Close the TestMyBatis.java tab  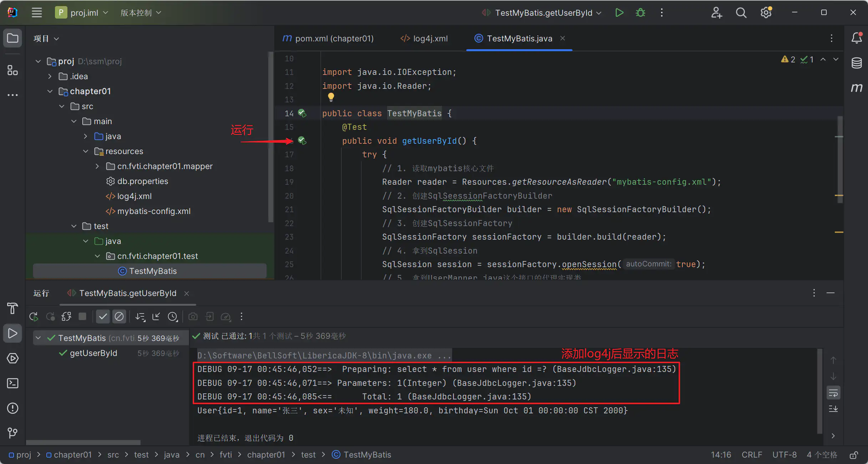click(563, 38)
